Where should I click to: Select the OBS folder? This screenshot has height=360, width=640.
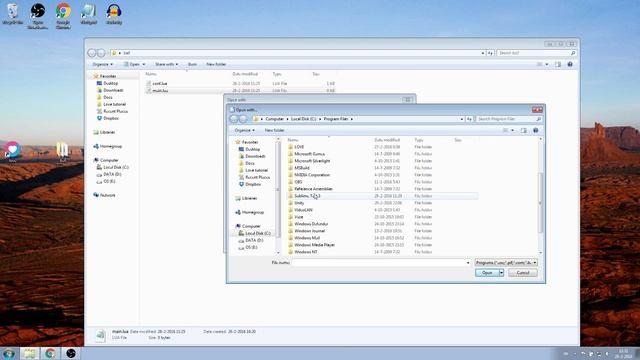point(298,182)
